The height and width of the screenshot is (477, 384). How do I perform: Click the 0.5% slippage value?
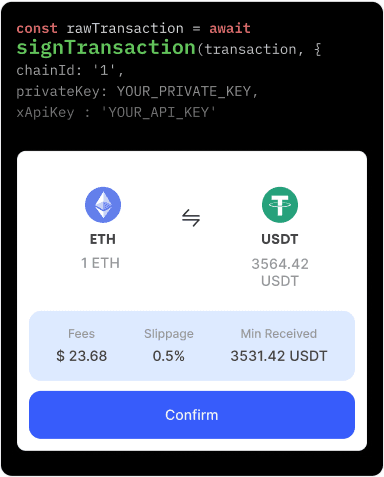click(x=169, y=356)
